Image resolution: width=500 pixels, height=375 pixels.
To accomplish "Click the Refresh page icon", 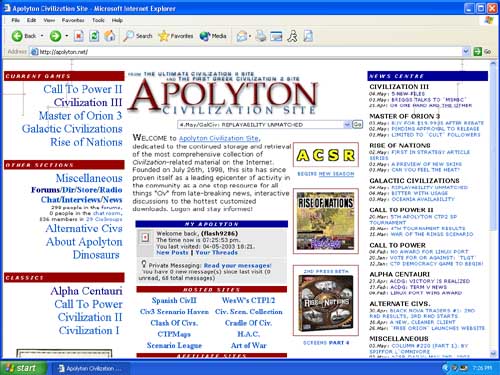I will click(94, 36).
